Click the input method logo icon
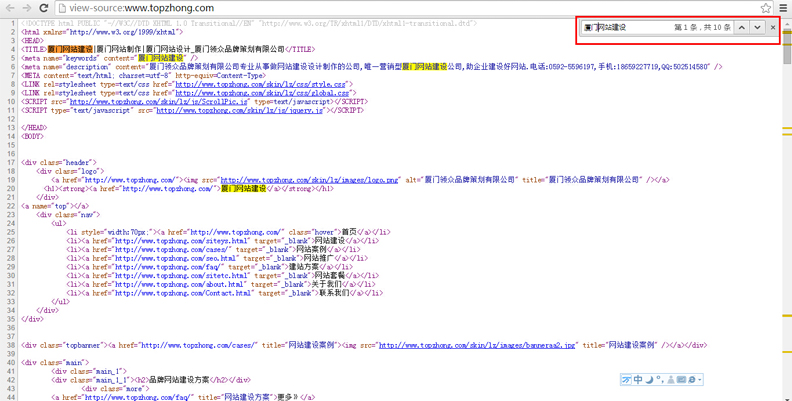Image resolution: width=792 pixels, height=401 pixels. [626, 380]
